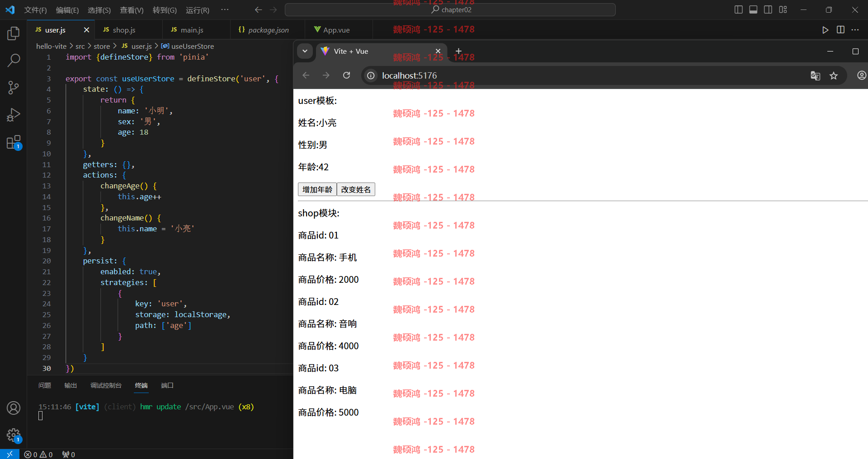Expand the src breadcrumb
This screenshot has height=459, width=868.
click(x=80, y=46)
